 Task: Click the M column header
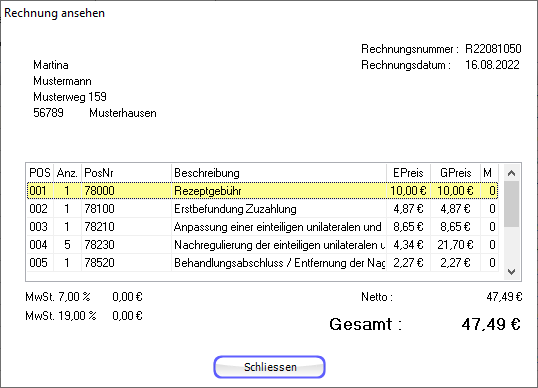(x=489, y=173)
